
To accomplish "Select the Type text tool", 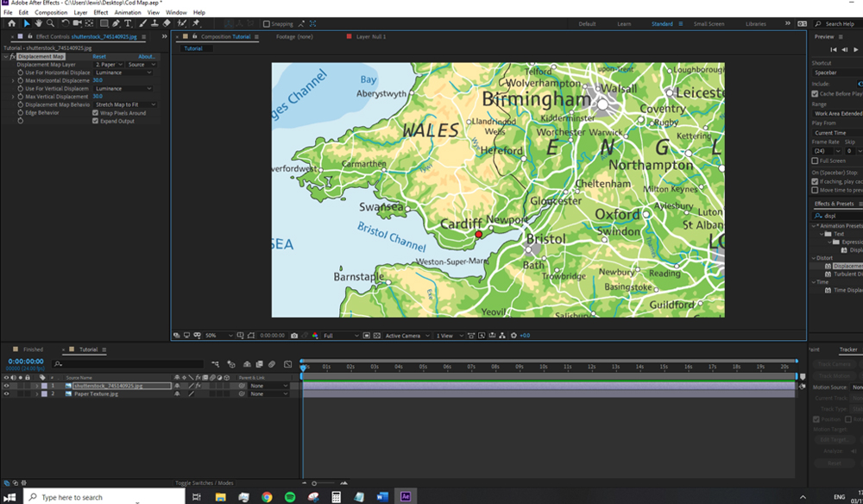I will [x=128, y=23].
